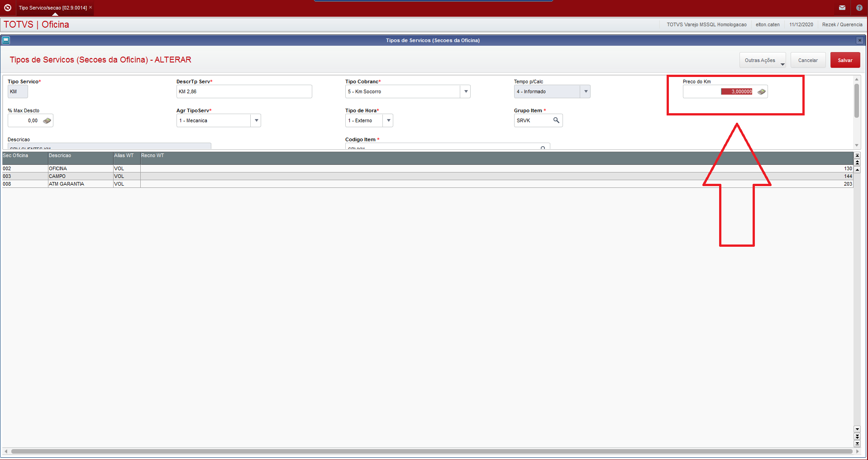This screenshot has height=460, width=868.
Task: Click the Cancelar button
Action: pos(808,60)
